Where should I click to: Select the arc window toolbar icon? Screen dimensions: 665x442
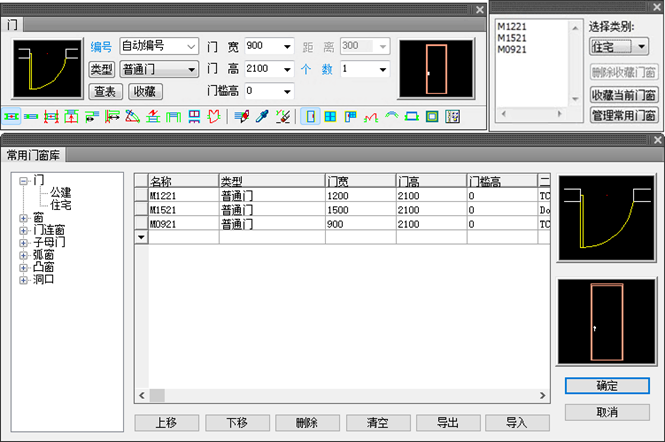pyautogui.click(x=391, y=116)
